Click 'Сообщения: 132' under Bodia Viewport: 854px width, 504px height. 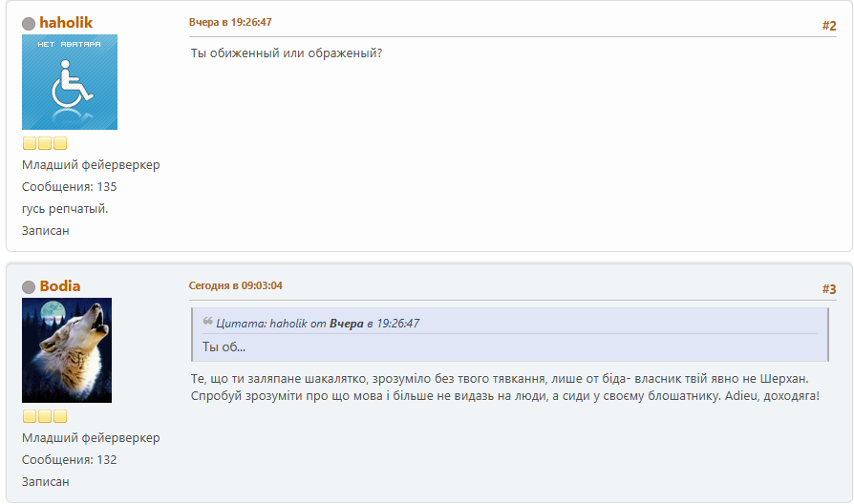69,460
